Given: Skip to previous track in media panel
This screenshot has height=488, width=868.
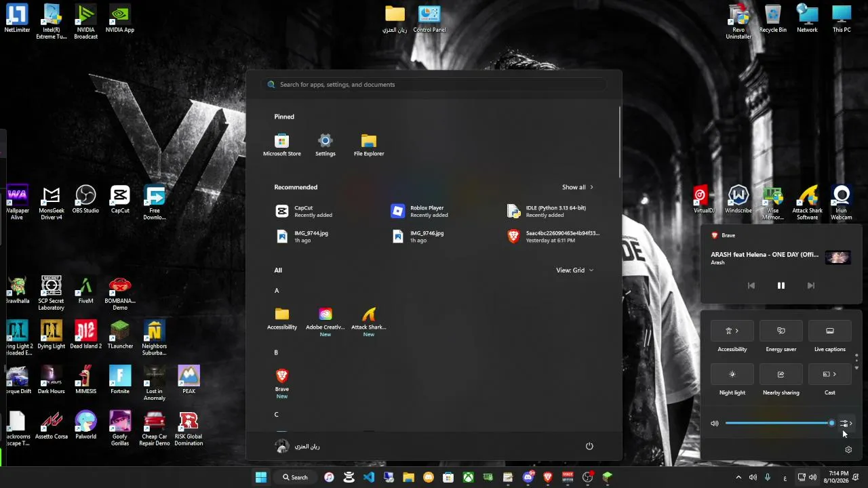Looking at the screenshot, I should [751, 285].
